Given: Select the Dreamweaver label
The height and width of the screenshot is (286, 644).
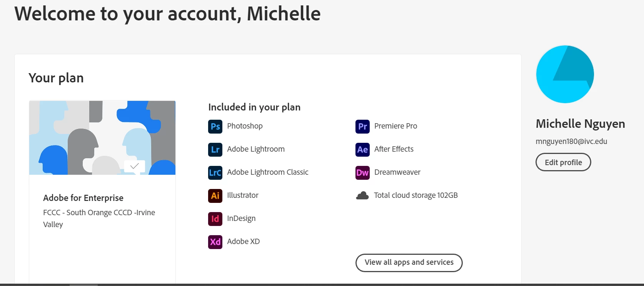Looking at the screenshot, I should [x=397, y=172].
